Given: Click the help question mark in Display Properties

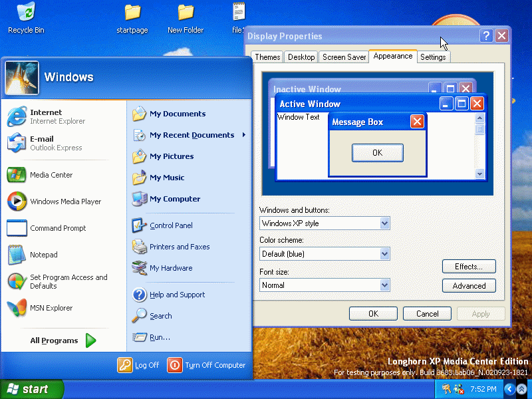Looking at the screenshot, I should point(486,35).
